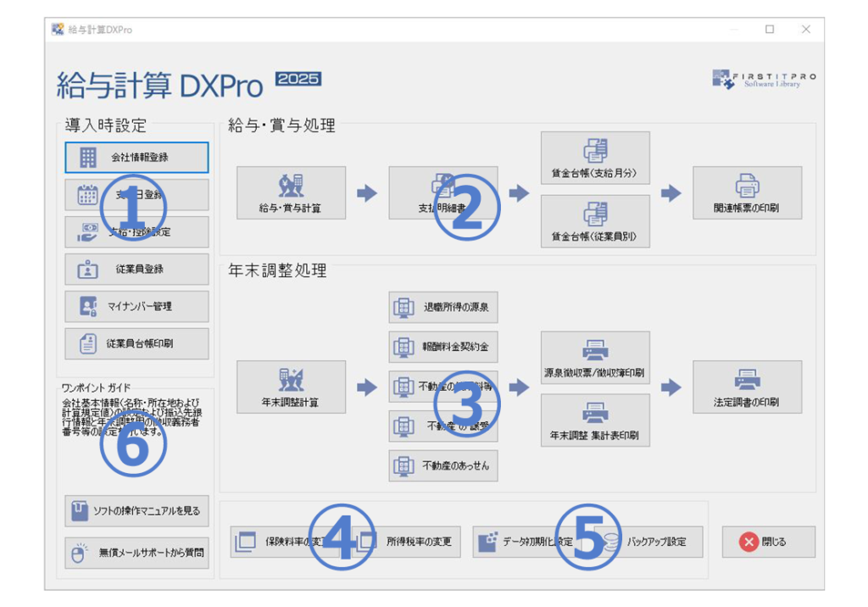
Task: Click 年末調整 集計表印刷 printer icon
Action: [x=595, y=413]
